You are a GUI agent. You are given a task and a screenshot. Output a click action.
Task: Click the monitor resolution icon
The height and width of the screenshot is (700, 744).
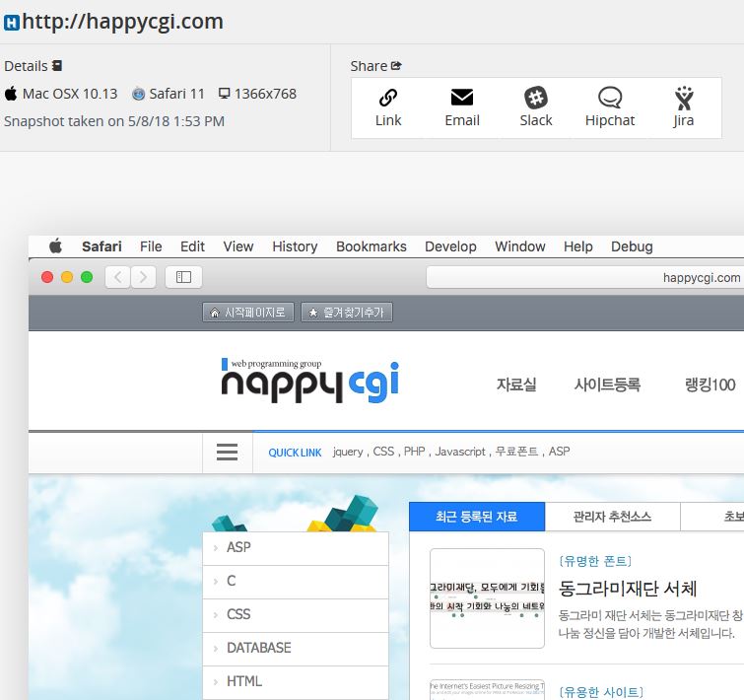(x=224, y=93)
